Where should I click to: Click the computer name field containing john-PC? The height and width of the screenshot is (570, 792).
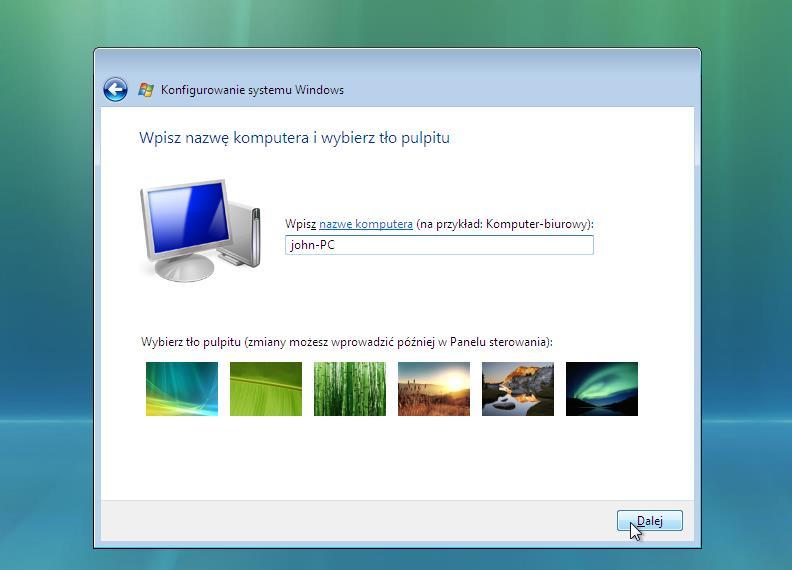click(439, 245)
